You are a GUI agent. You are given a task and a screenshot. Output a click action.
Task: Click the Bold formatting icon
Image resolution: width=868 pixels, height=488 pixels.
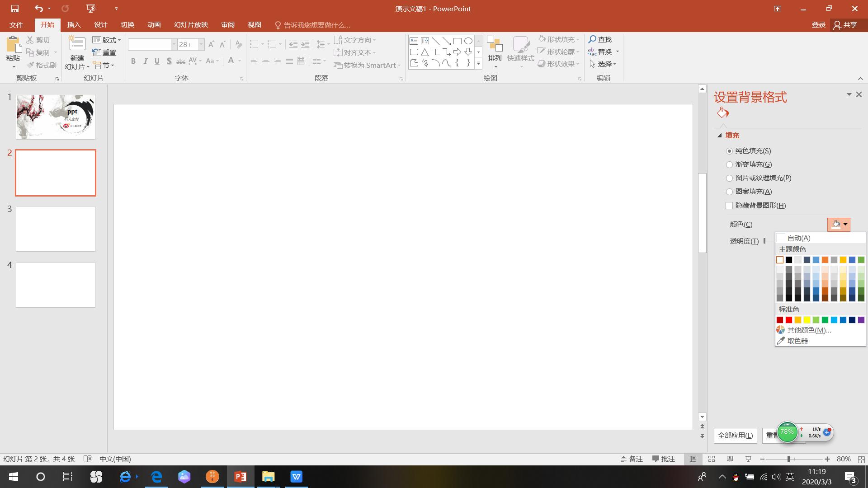point(133,61)
